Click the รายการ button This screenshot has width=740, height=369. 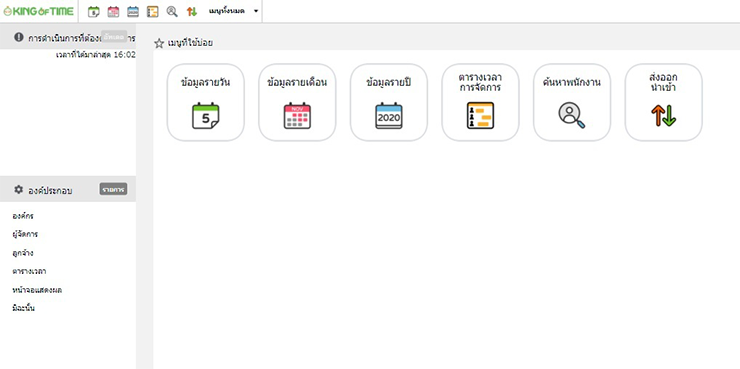(113, 189)
